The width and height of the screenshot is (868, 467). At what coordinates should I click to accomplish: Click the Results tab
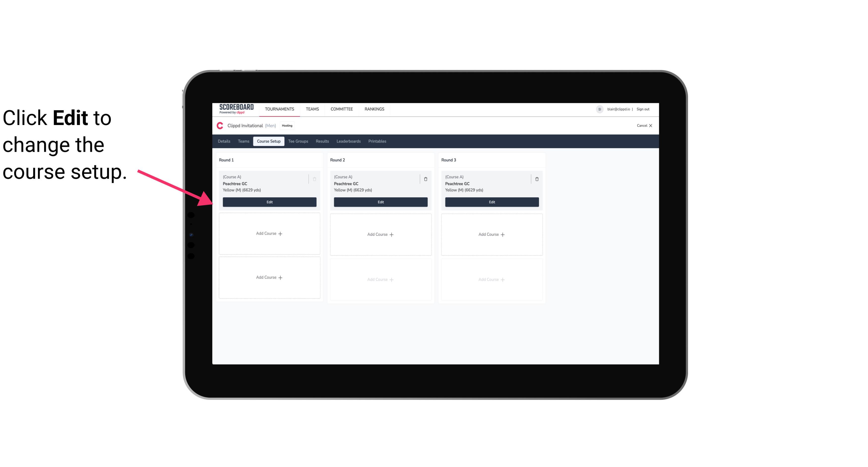point(322,141)
